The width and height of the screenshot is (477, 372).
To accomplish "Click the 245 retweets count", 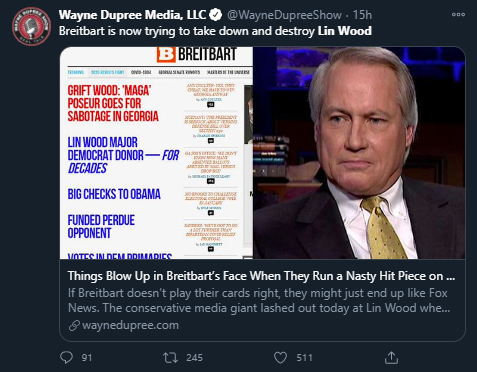I will [194, 358].
